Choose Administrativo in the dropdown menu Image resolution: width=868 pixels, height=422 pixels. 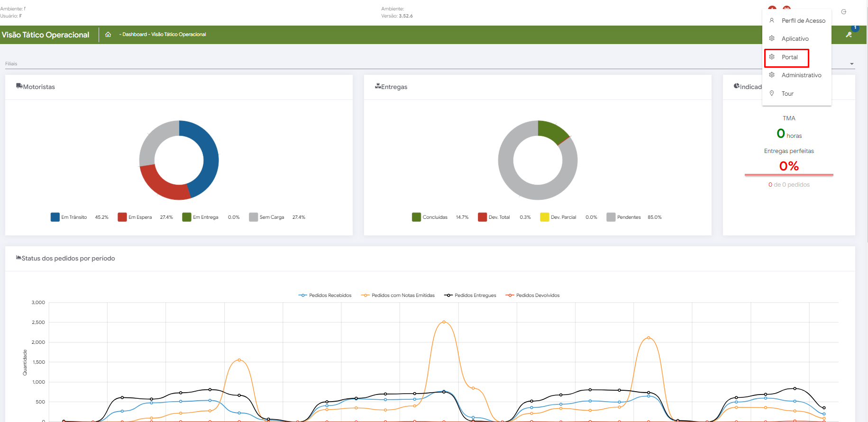tap(801, 75)
